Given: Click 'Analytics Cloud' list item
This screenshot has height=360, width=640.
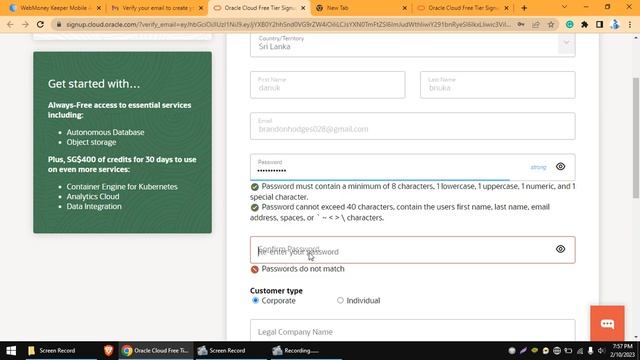Looking at the screenshot, I should click(x=93, y=196).
